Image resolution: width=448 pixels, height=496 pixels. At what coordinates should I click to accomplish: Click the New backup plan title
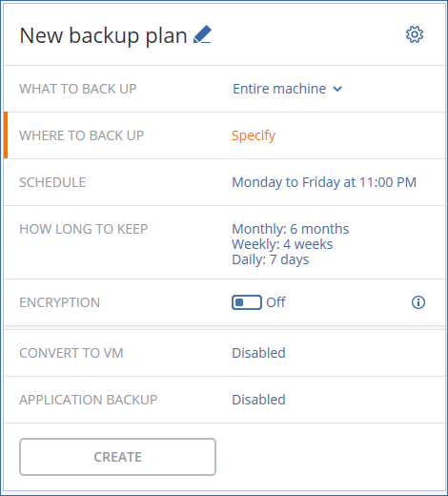tap(103, 35)
